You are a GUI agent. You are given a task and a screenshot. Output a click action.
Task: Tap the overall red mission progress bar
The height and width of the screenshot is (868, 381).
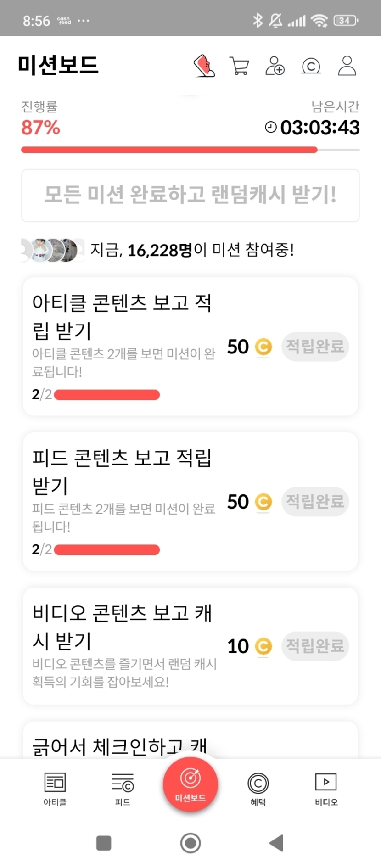169,150
